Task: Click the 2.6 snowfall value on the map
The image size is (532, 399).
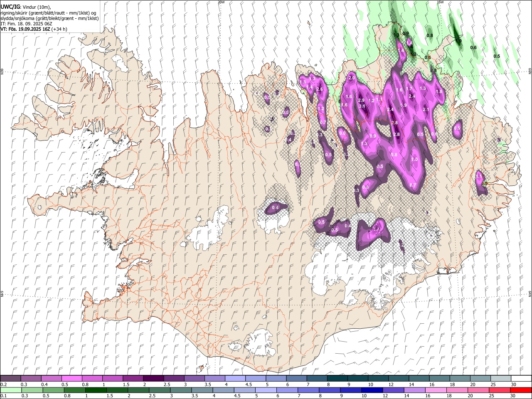Action: pyautogui.click(x=320, y=89)
